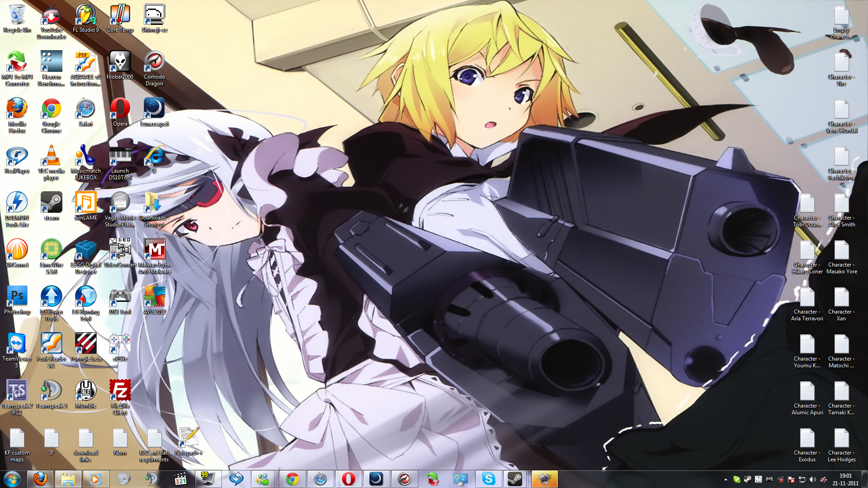Open the Recycle Bin desktop icon
The image size is (868, 488).
point(17,19)
